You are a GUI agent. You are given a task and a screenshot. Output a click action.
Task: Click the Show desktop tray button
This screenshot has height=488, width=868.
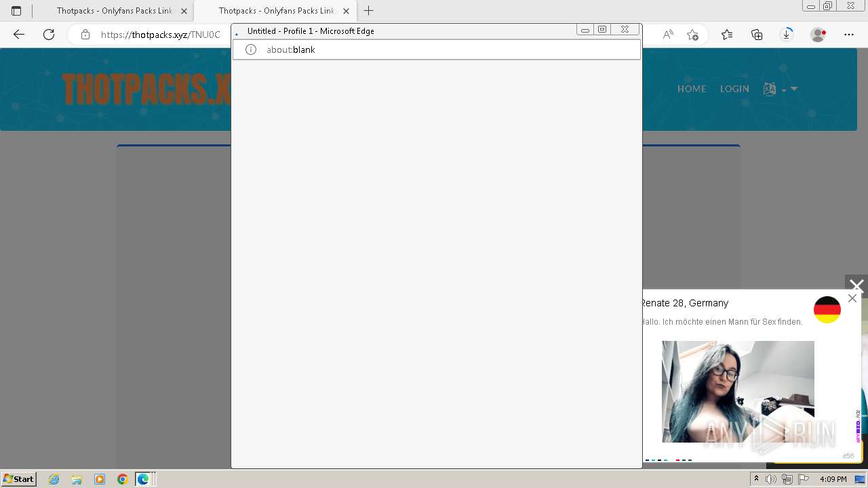[860, 479]
